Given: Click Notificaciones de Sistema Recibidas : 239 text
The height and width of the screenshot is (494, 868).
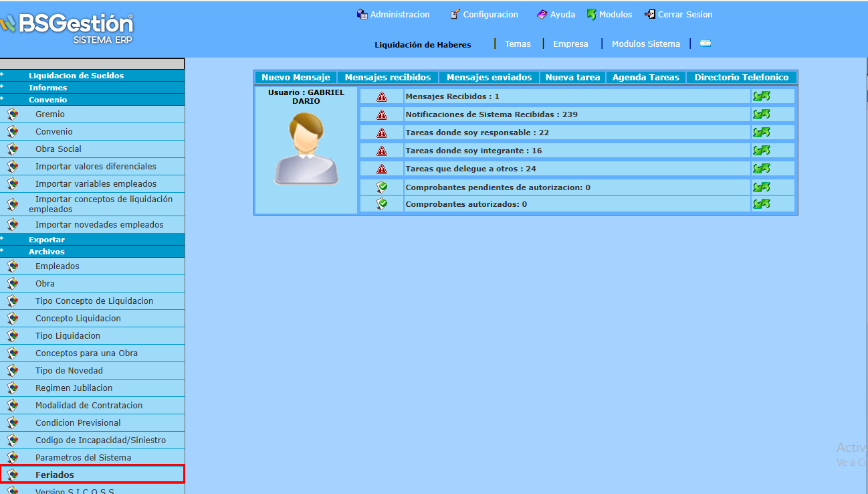Looking at the screenshot, I should tap(492, 114).
